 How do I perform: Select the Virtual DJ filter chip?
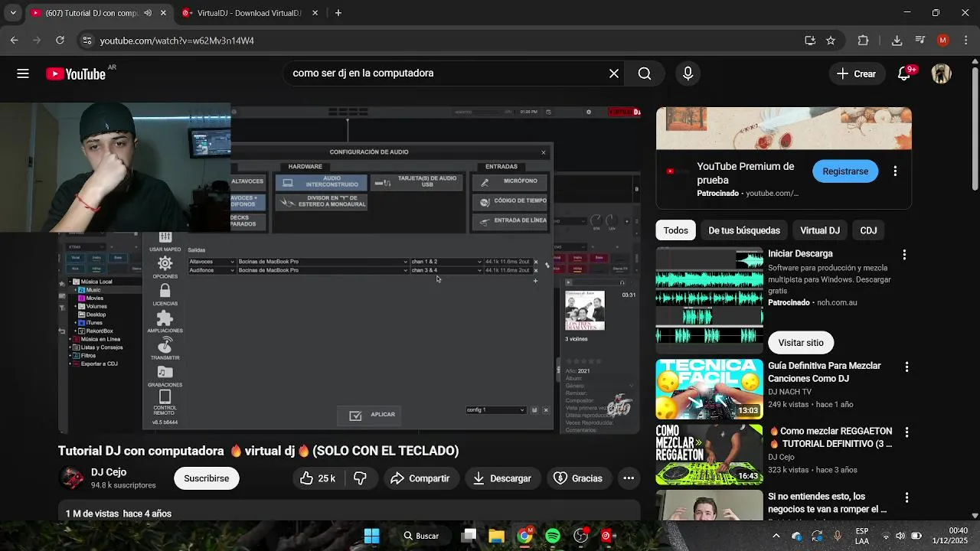point(820,230)
